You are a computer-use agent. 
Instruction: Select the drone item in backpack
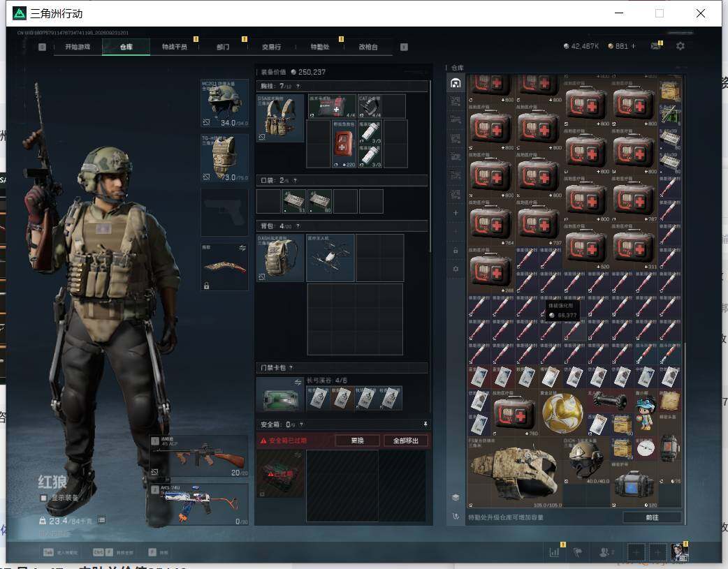pos(330,258)
